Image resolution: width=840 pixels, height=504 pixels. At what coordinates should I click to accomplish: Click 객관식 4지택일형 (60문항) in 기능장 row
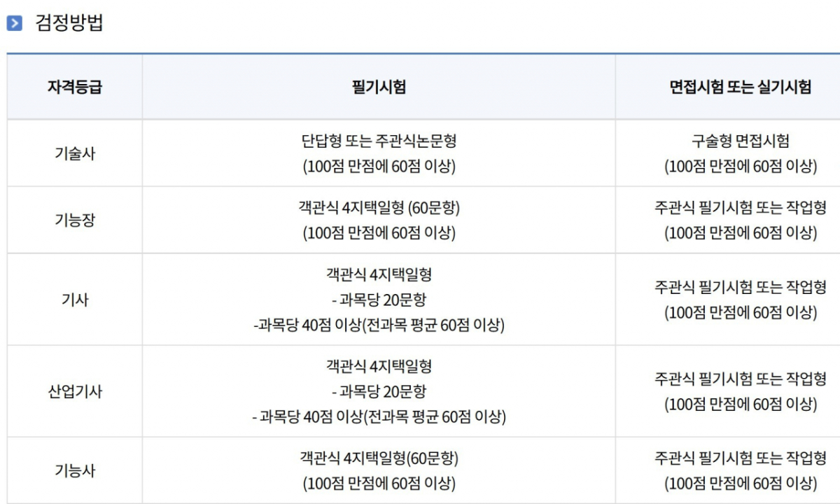tap(379, 208)
